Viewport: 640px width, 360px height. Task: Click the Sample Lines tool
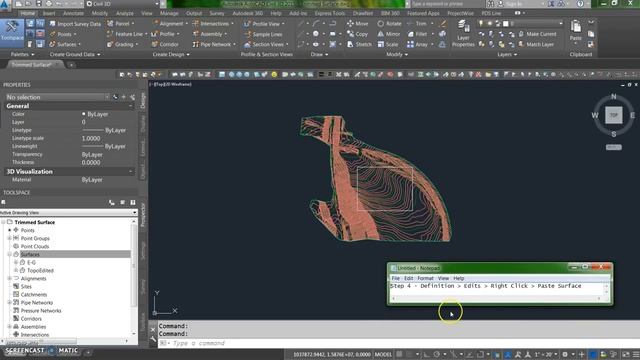click(x=263, y=34)
